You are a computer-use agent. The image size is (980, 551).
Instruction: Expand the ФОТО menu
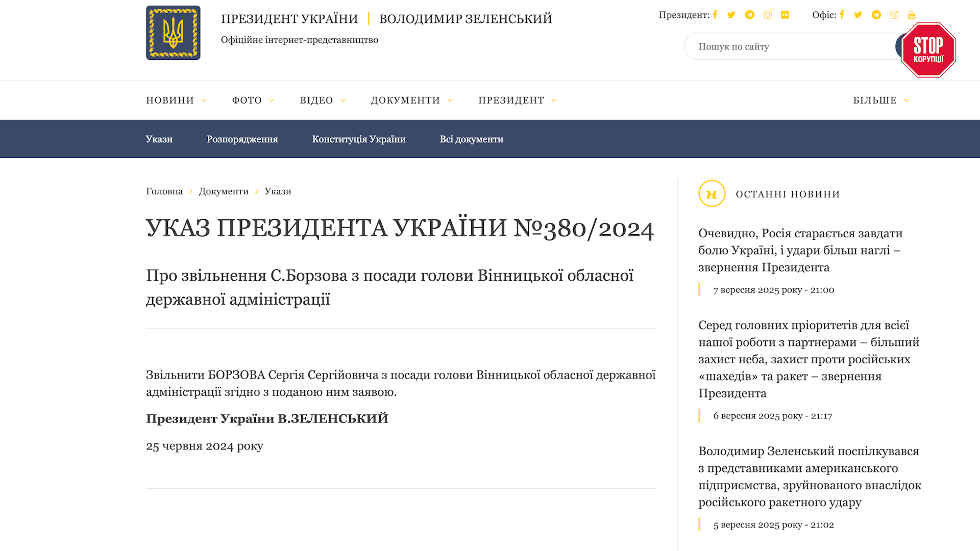(x=253, y=101)
